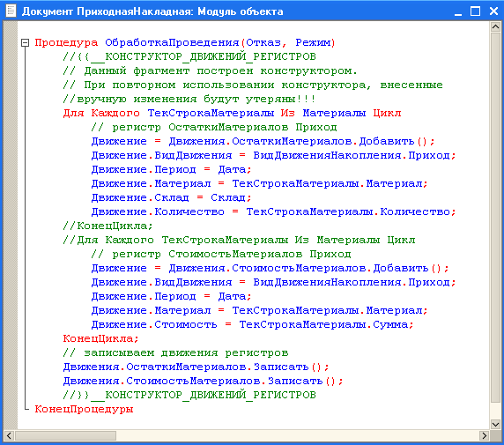Click the second Движение.ВидДвижения assignment line
Screen dimensions: 504x445
point(273,283)
